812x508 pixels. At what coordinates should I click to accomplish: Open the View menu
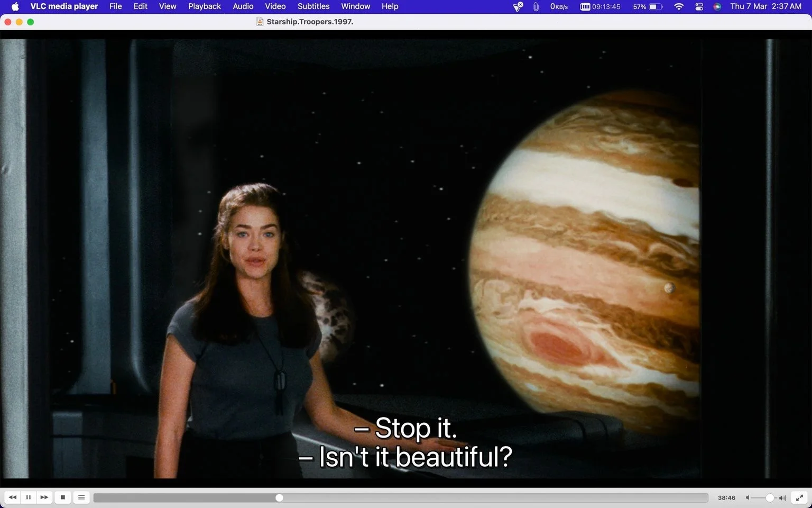coord(168,6)
